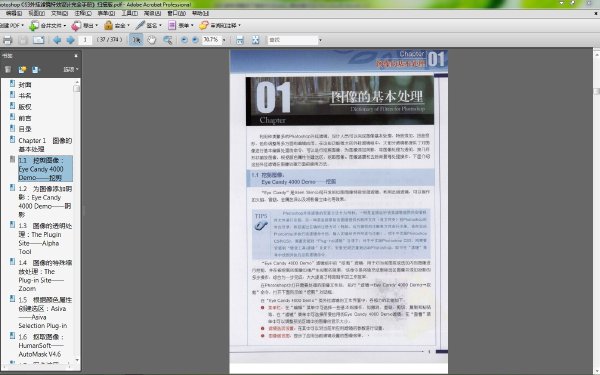This screenshot has width=600, height=375.
Task: Open the Secure (安全) dropdown arrow
Action: [x=129, y=26]
